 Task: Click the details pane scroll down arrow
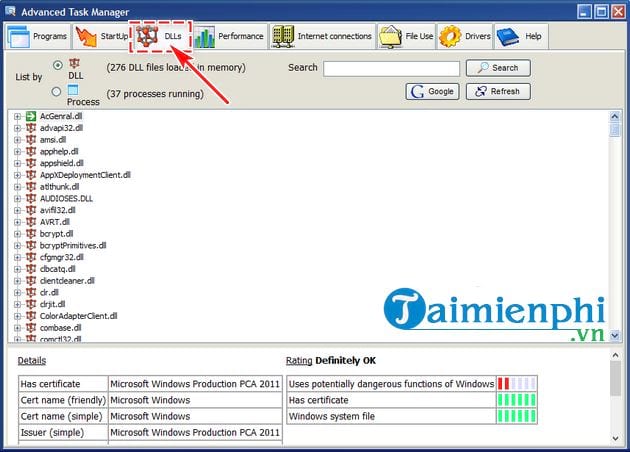pos(616,438)
